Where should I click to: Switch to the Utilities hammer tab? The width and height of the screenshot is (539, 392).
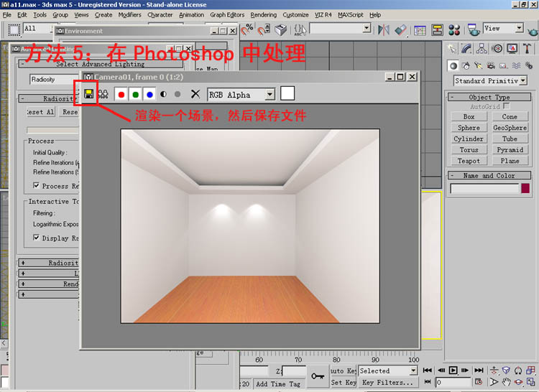(527, 48)
